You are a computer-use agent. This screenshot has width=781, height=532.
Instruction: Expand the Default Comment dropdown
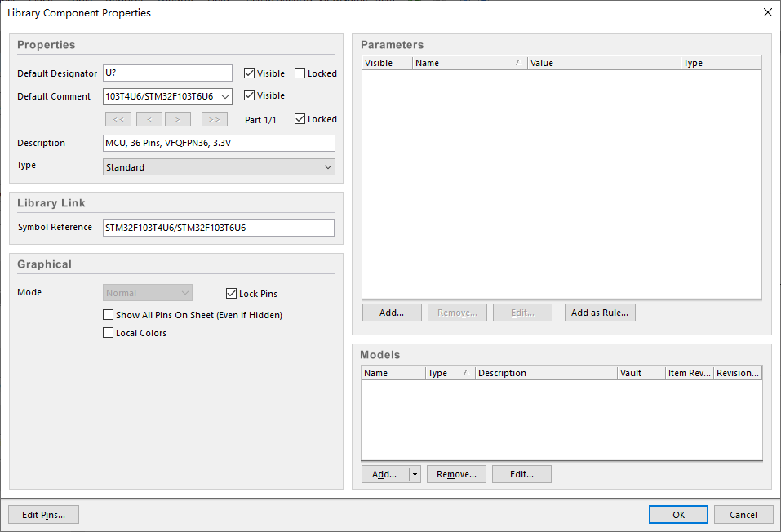click(225, 96)
